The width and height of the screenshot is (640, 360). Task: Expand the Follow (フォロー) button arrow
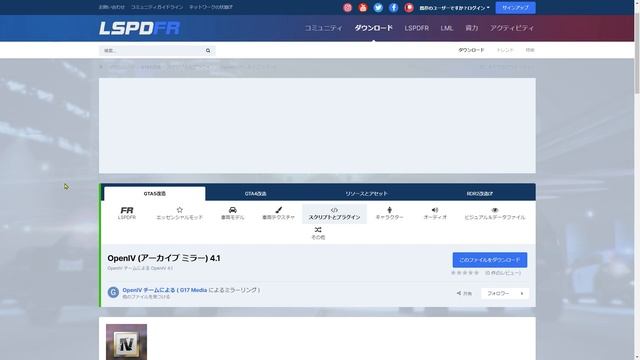point(522,293)
